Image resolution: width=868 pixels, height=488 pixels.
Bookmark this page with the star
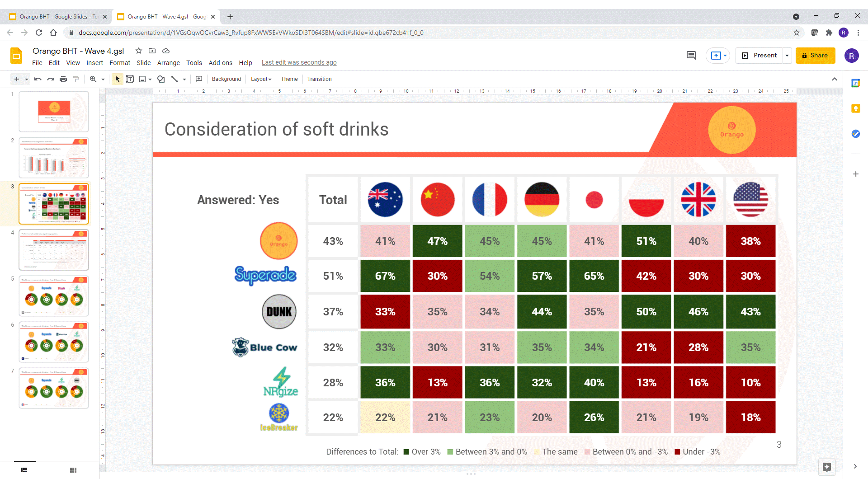click(797, 33)
